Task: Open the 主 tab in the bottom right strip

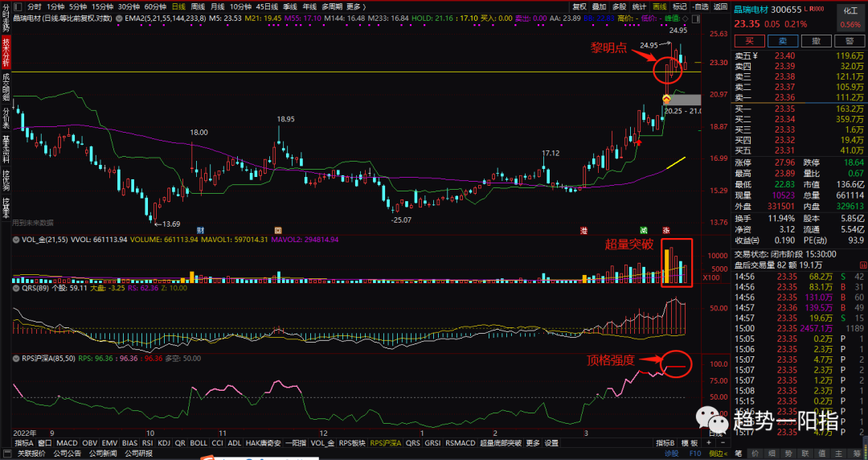Action: click(839, 454)
